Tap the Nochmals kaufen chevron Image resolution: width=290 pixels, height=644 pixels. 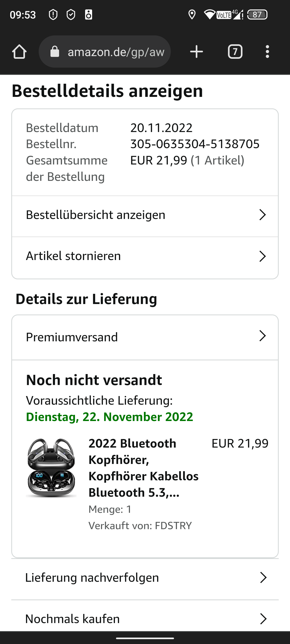[x=263, y=619]
